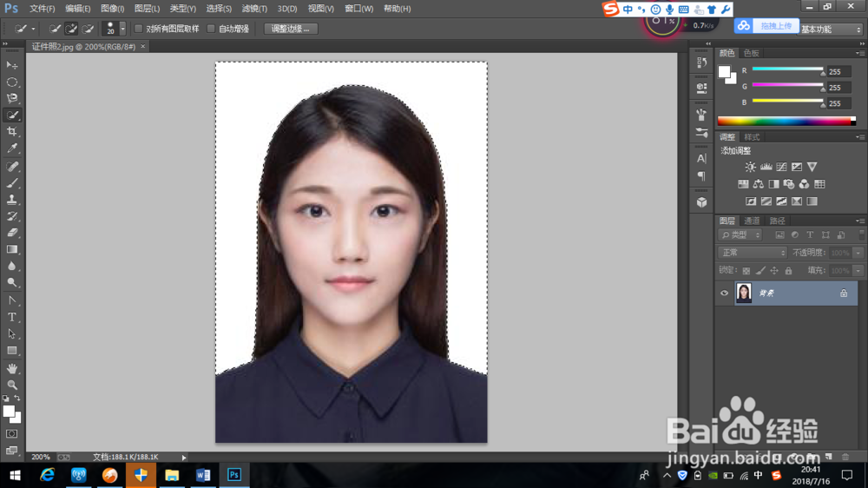Screen dimensions: 868x488
Task: Switch to 路径 tab
Action: (x=777, y=221)
